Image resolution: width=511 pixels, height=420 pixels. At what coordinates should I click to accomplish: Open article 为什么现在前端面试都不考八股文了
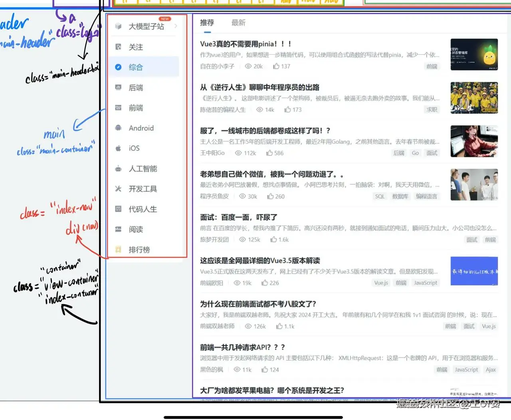coord(258,304)
